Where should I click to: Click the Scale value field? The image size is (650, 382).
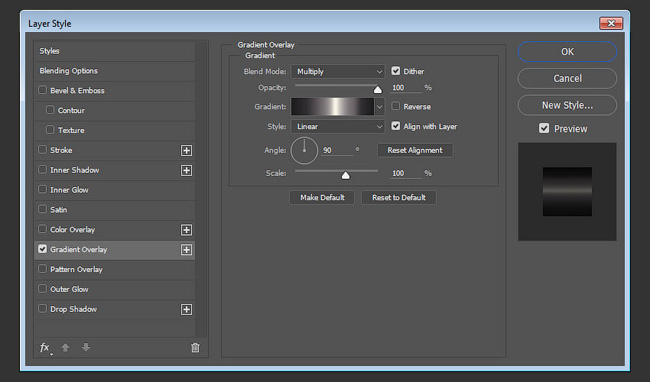(406, 174)
